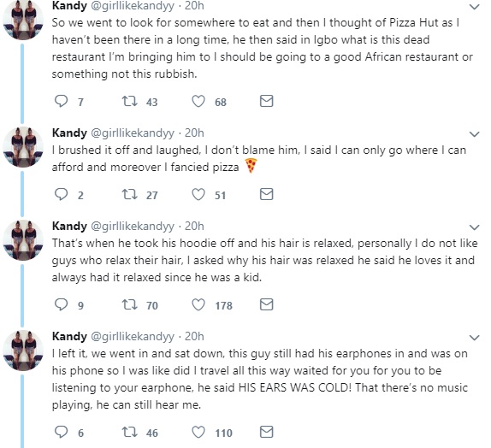Screen dimensions: 491x448
Task: Reply to the relaxed hair tweet
Action: 61,304
